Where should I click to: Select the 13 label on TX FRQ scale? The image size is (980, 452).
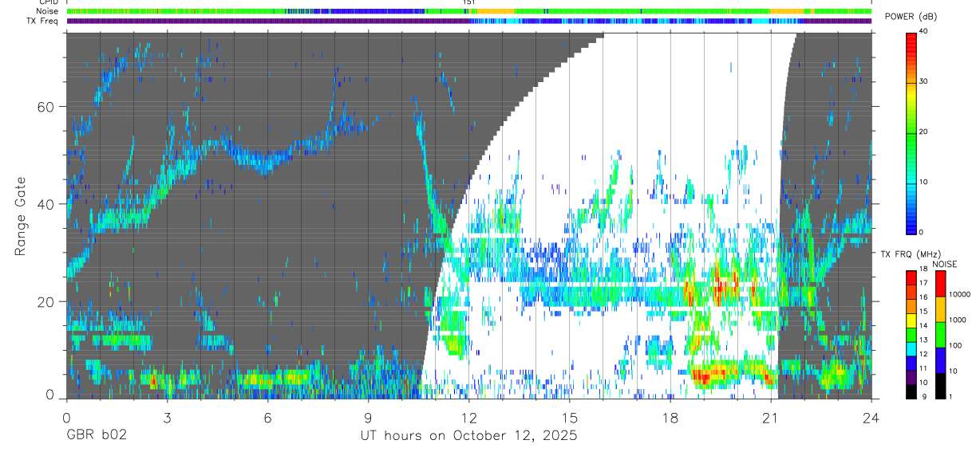point(923,340)
